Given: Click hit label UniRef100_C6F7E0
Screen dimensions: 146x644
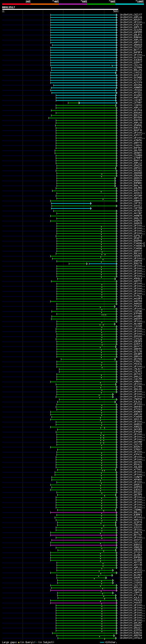Looking at the screenshot, I should (x=131, y=203).
